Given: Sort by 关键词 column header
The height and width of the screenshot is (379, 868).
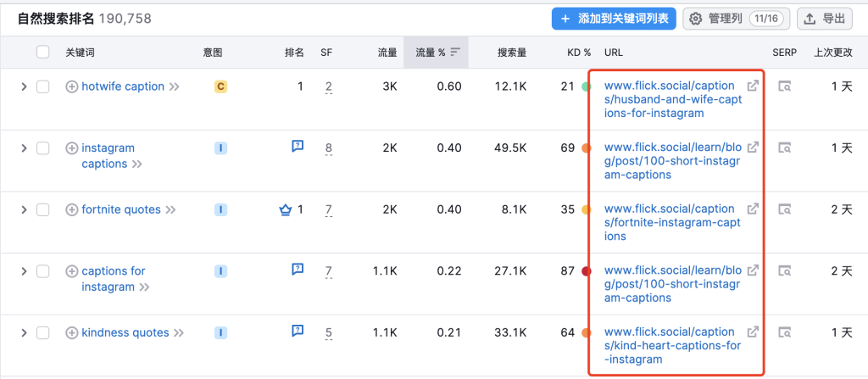Looking at the screenshot, I should click(x=80, y=53).
